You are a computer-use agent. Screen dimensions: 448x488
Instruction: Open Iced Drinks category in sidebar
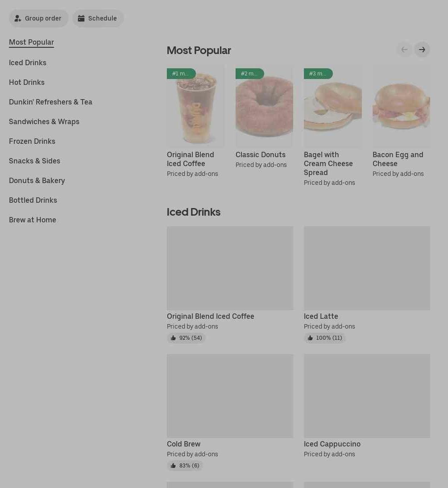(28, 63)
